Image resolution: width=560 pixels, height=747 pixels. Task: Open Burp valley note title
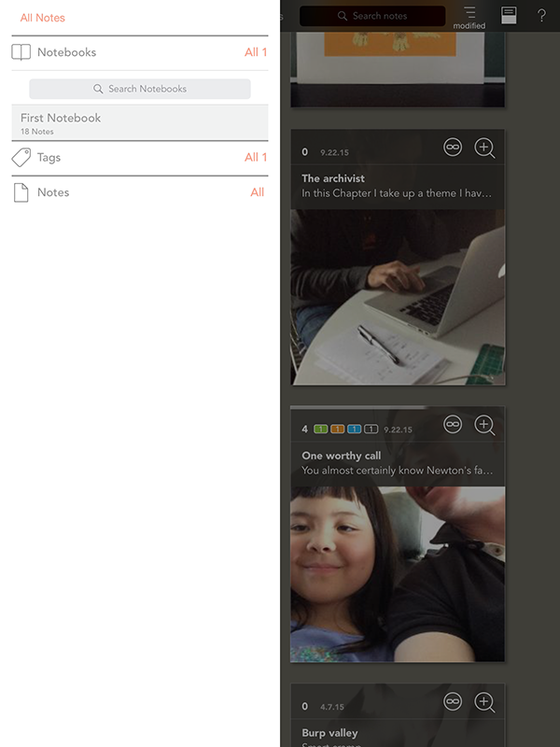pyautogui.click(x=329, y=733)
